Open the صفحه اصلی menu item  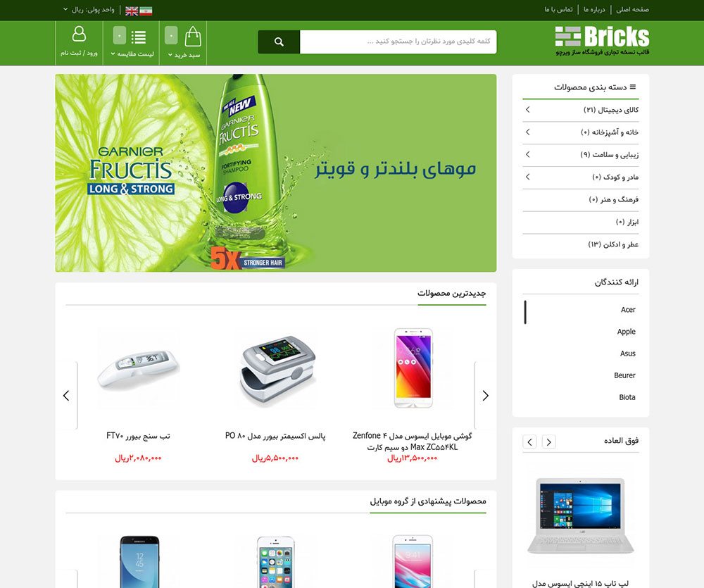[633, 9]
